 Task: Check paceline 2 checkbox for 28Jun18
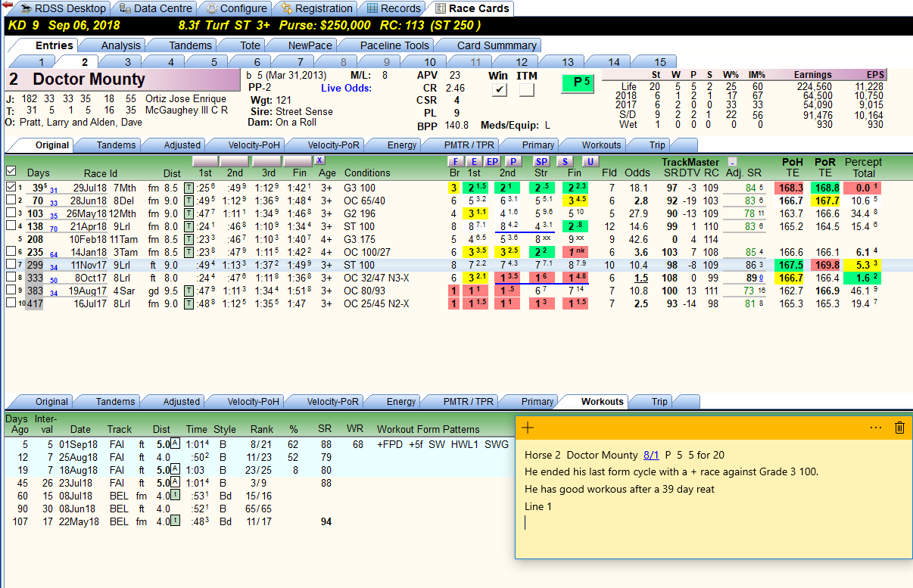point(11,201)
